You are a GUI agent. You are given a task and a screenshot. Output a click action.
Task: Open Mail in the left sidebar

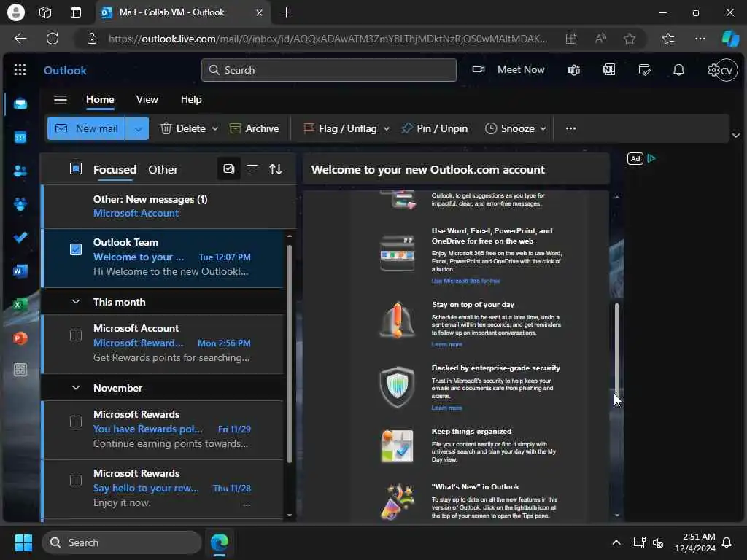(x=20, y=104)
